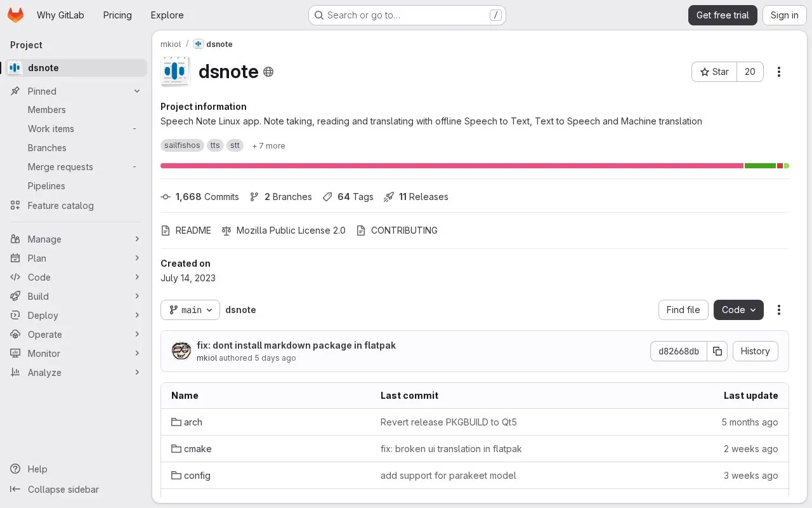
Task: Expand the Manage sidebar section
Action: click(76, 239)
